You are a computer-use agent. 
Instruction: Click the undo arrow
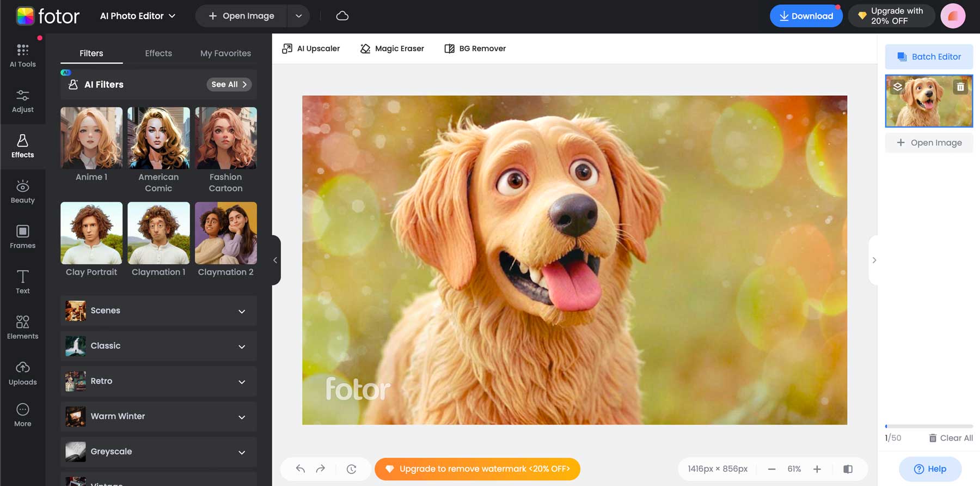(301, 469)
